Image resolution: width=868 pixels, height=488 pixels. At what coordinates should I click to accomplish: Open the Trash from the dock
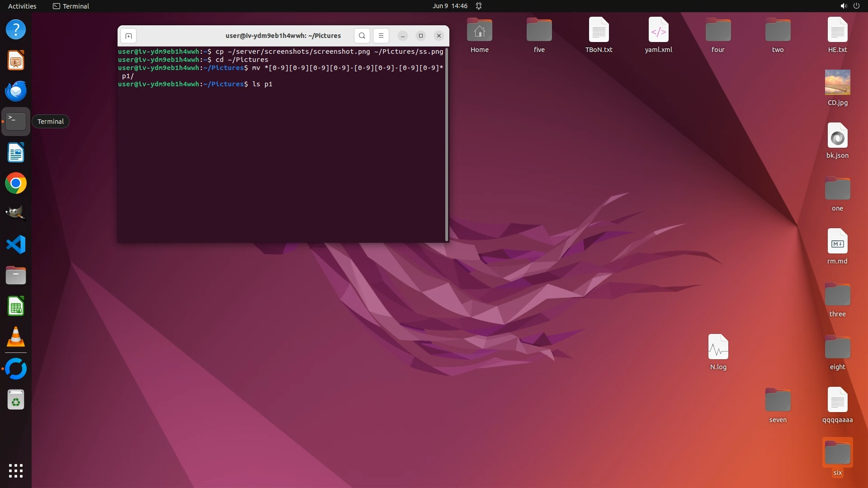[x=16, y=400]
